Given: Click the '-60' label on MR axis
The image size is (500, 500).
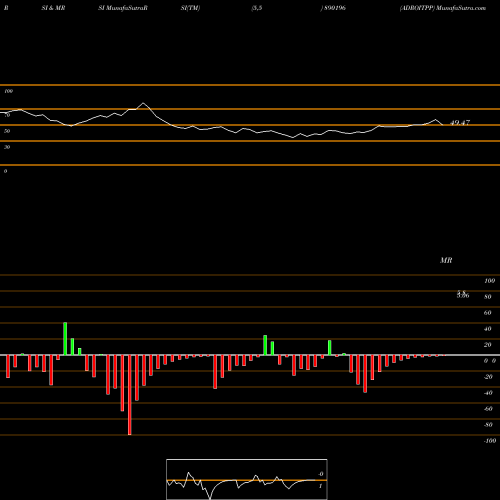Looking at the screenshot, I should coord(488,409).
